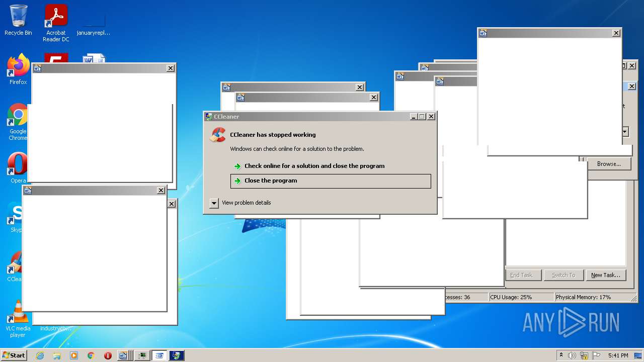This screenshot has height=362, width=644.
Task: Open Opera desktop shortcut
Action: point(18,168)
